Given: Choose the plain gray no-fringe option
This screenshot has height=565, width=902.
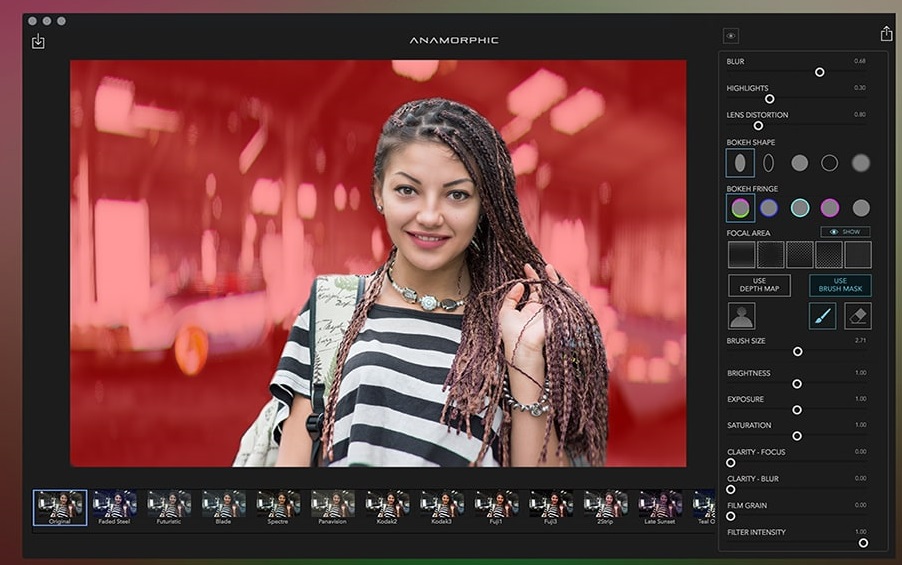Looking at the screenshot, I should tap(861, 208).
